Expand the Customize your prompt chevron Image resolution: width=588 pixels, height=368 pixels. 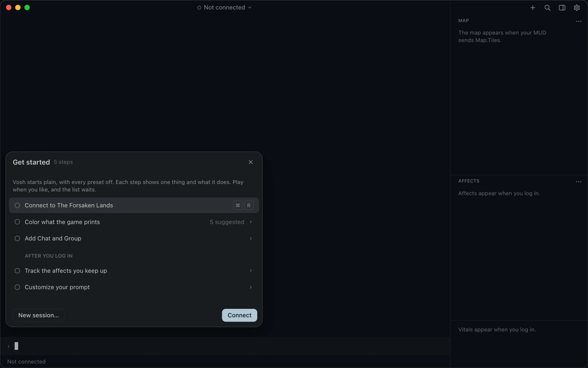pyautogui.click(x=251, y=287)
